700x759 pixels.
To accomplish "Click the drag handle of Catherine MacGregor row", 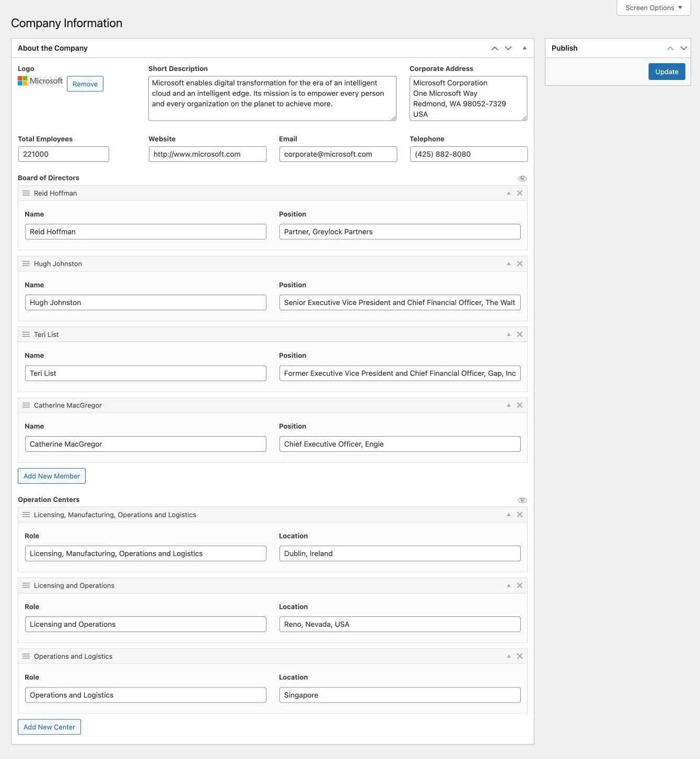I will click(26, 405).
